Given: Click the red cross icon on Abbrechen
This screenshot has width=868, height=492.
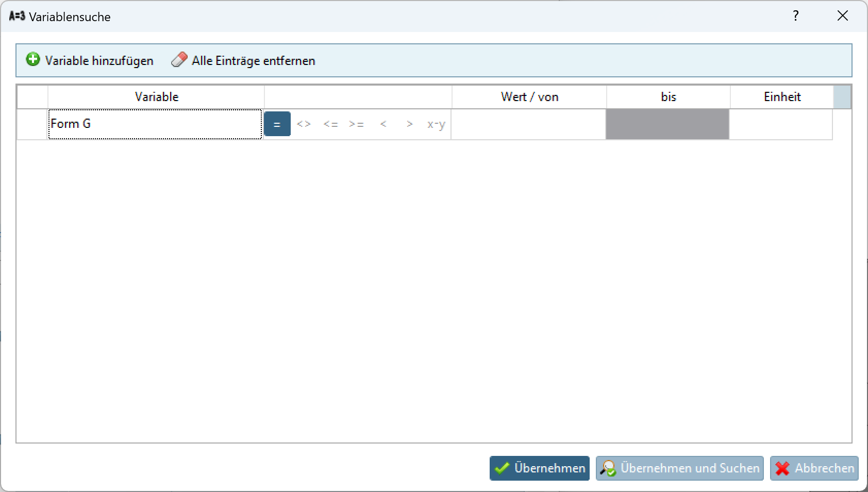Looking at the screenshot, I should [x=782, y=468].
